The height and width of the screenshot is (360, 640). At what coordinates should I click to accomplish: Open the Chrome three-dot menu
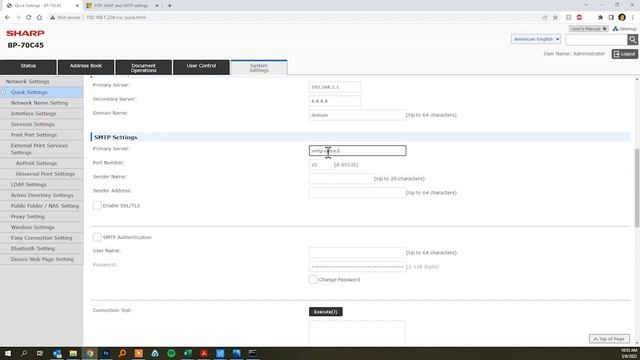(633, 18)
